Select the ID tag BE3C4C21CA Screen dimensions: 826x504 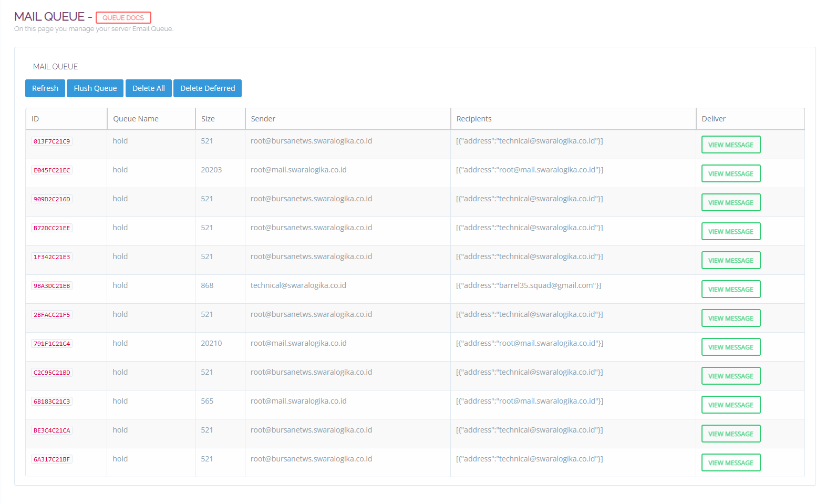(x=51, y=430)
